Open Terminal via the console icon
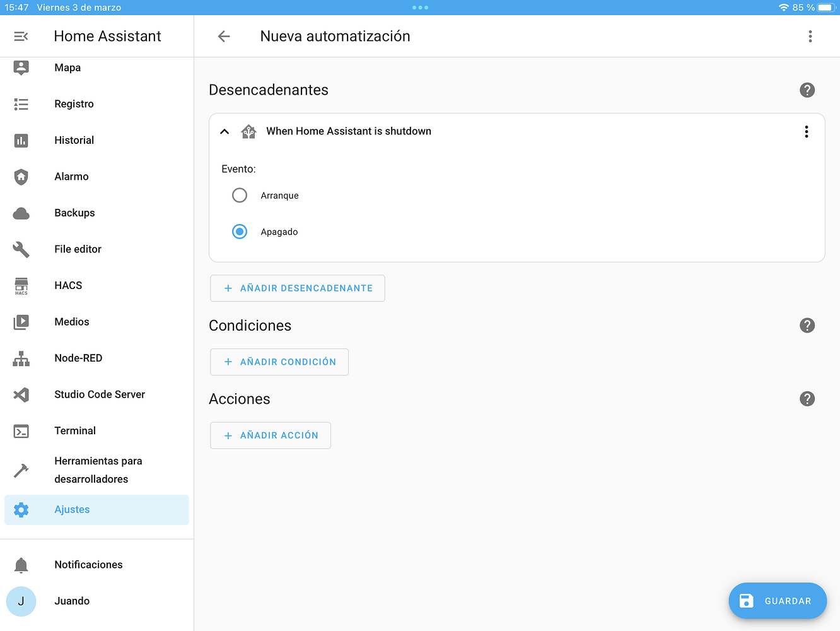840x631 pixels. pos(21,430)
